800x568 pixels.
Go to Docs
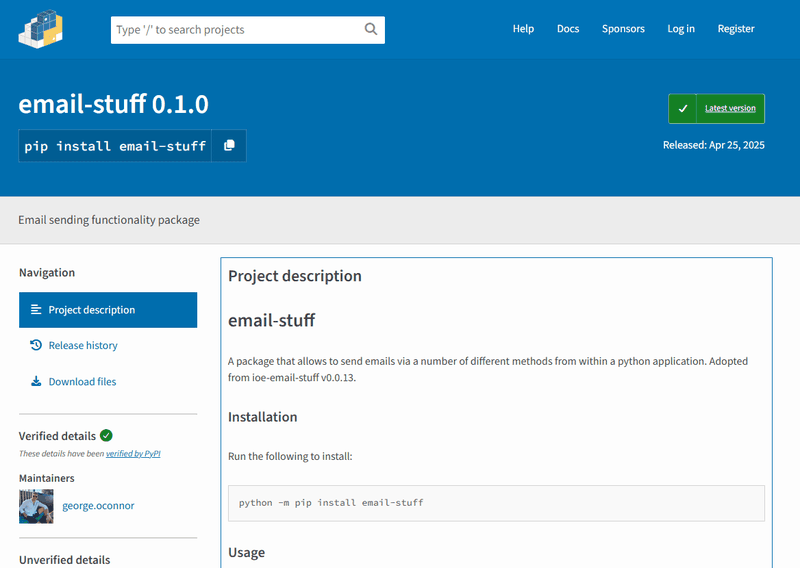click(x=568, y=29)
